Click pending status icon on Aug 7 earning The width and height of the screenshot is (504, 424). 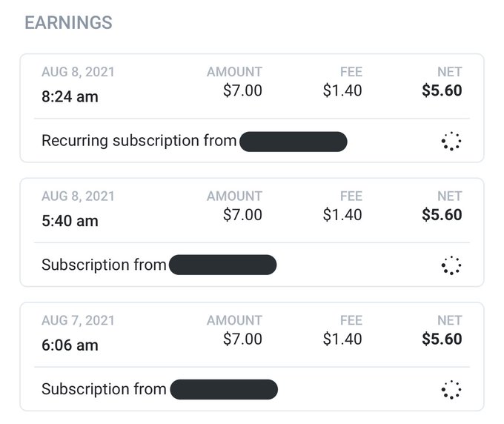click(451, 390)
